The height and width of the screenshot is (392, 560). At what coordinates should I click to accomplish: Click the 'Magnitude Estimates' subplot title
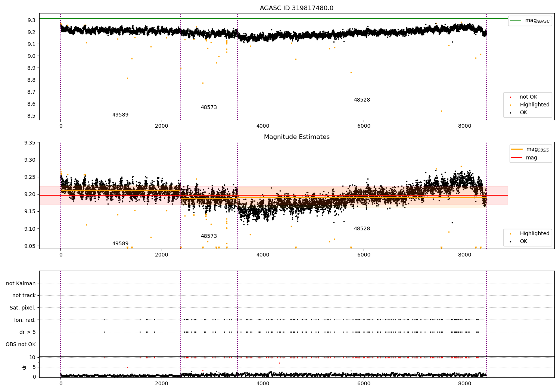click(296, 137)
